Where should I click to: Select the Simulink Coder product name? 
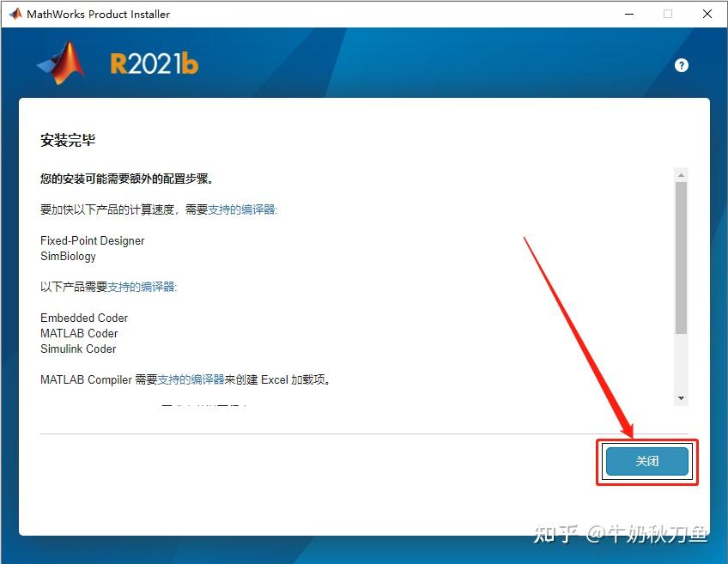pos(78,349)
